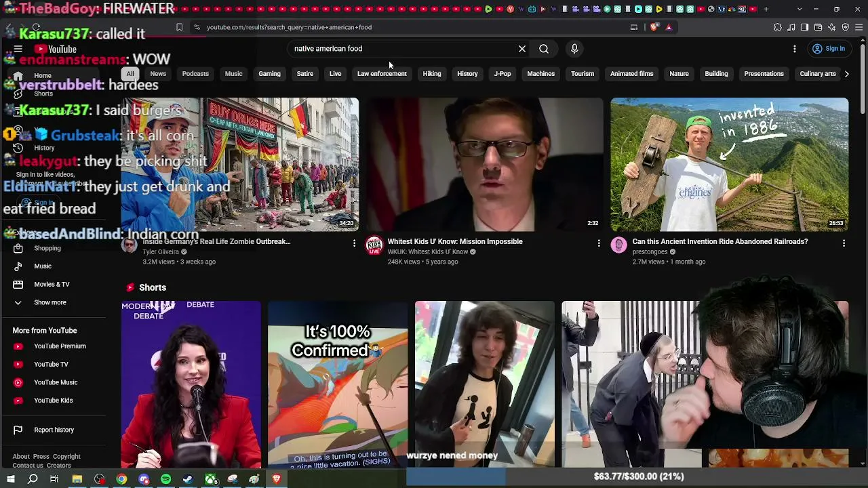The width and height of the screenshot is (868, 488).
Task: Filter results by Satire
Action: (x=305, y=74)
